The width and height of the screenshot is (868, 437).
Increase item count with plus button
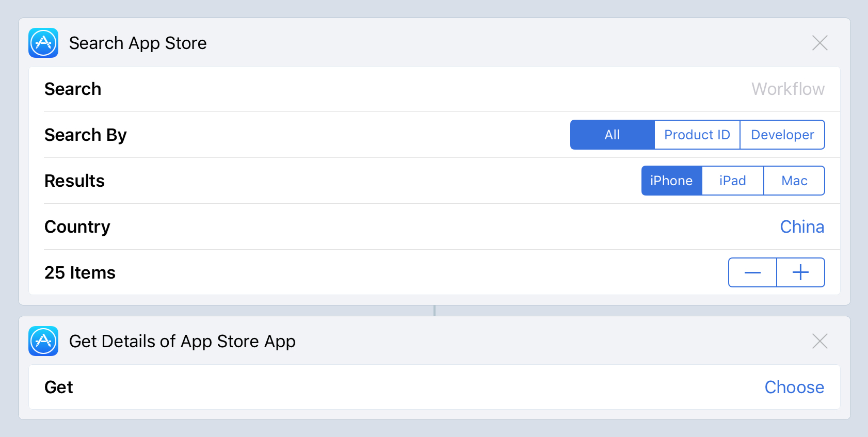point(800,272)
